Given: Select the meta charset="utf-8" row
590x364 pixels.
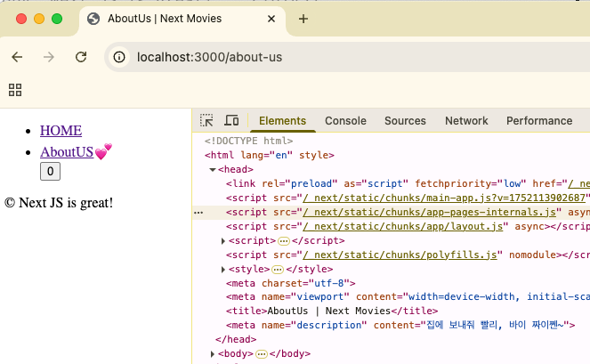Looking at the screenshot, I should pos(290,283).
